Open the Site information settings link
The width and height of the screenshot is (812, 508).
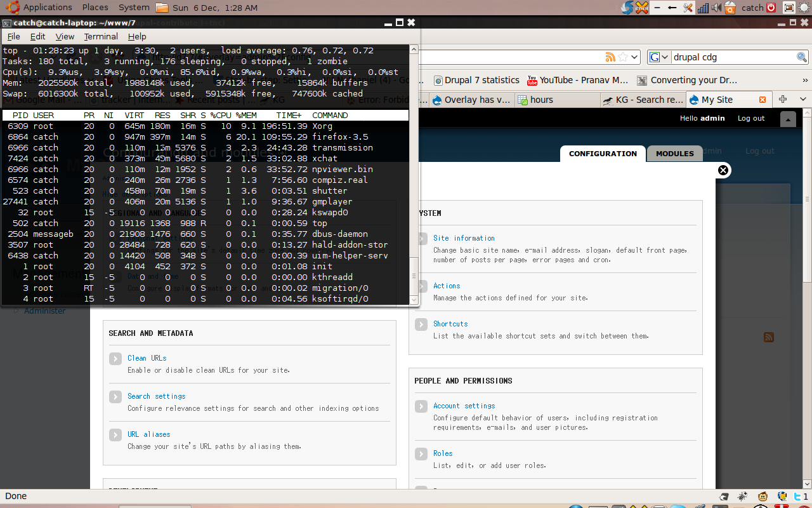tap(464, 238)
